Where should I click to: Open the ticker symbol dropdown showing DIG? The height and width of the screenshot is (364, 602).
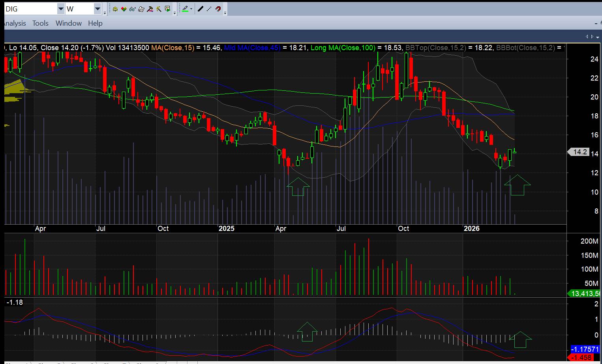click(x=60, y=9)
